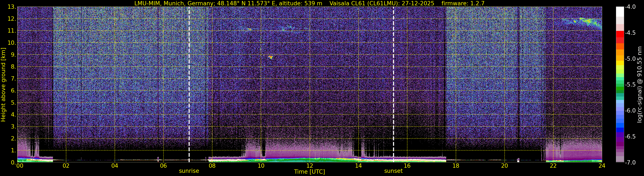Viewport: 644px width, 176px height.
Task: Click the 02 tick label on the time axis
Action: tap(66, 166)
